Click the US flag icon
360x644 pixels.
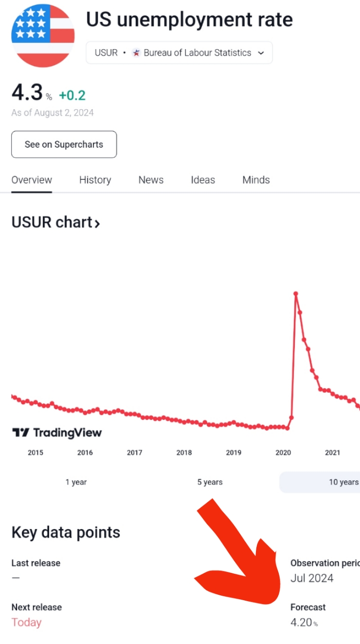point(43,36)
